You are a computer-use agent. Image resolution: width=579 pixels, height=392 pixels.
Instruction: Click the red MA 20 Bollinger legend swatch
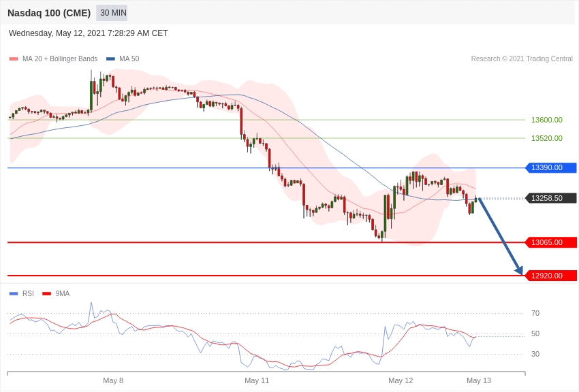pos(14,59)
